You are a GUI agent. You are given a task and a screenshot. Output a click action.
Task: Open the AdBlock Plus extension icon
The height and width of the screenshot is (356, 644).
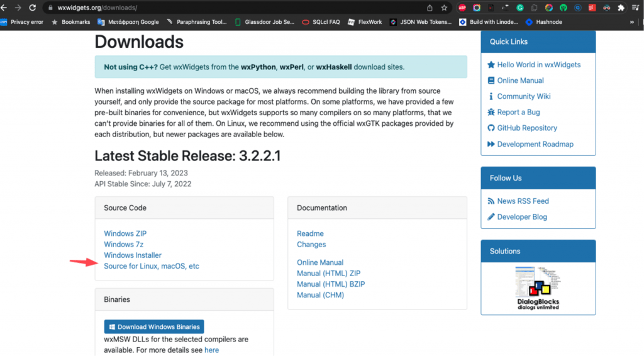[x=462, y=8]
